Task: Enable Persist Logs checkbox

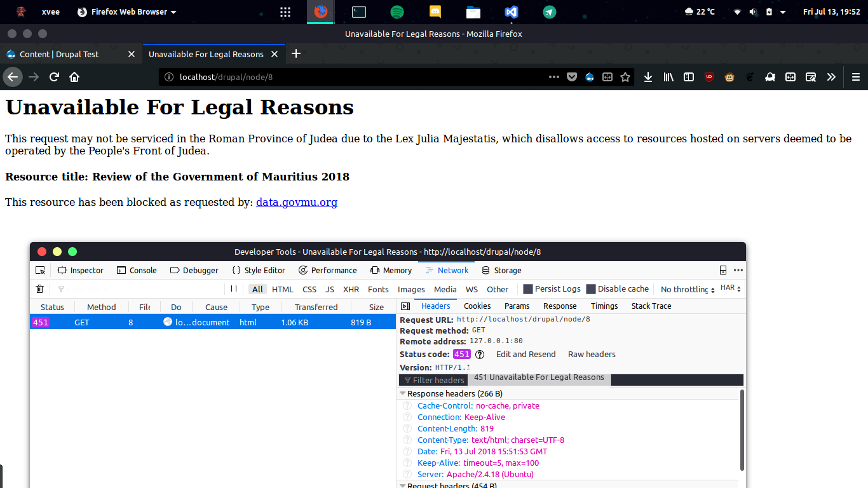Action: tap(528, 289)
